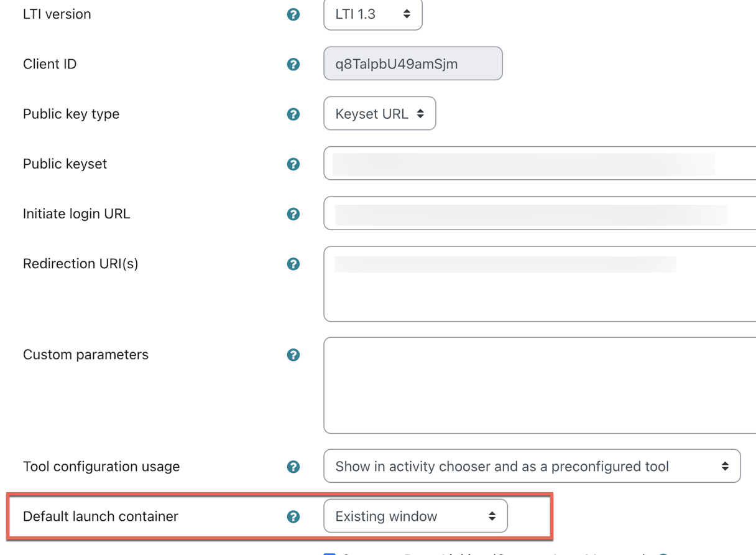Place cursor in Custom parameters box
Viewport: 756px width, 555px height.
[x=497, y=386]
